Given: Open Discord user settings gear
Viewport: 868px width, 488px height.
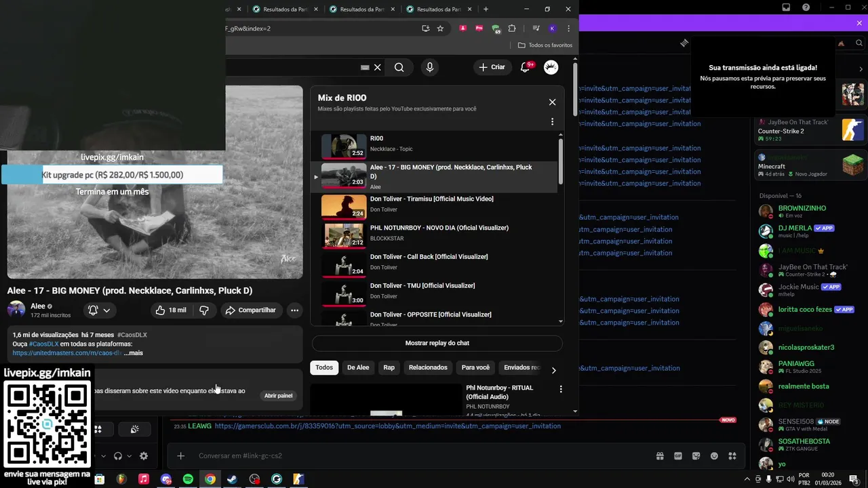Looking at the screenshot, I should click(144, 456).
